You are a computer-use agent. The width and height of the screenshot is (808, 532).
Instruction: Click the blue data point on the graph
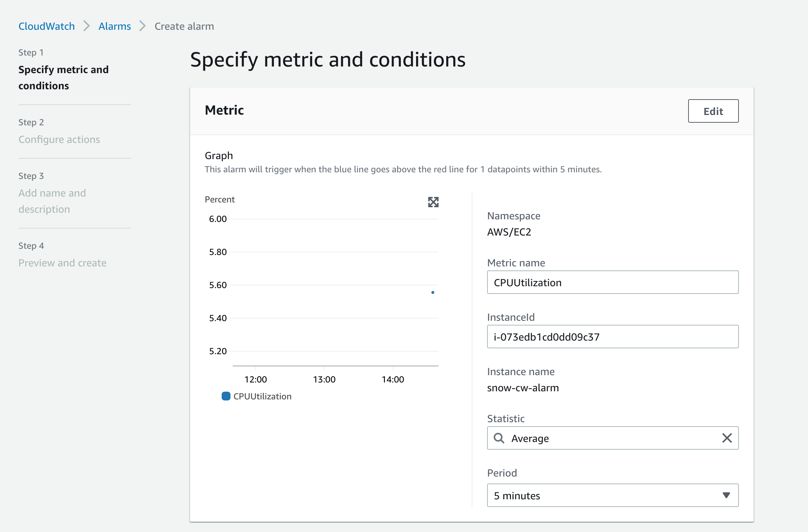coord(433,292)
